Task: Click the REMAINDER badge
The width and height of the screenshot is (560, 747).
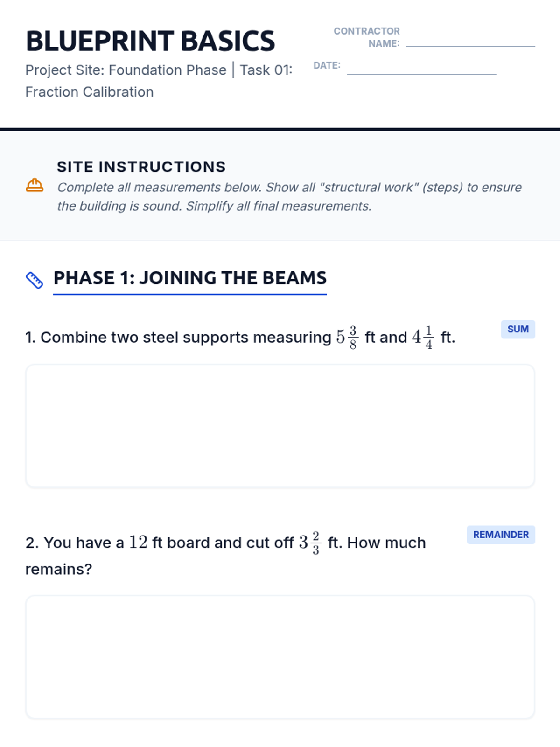Action: [x=501, y=535]
